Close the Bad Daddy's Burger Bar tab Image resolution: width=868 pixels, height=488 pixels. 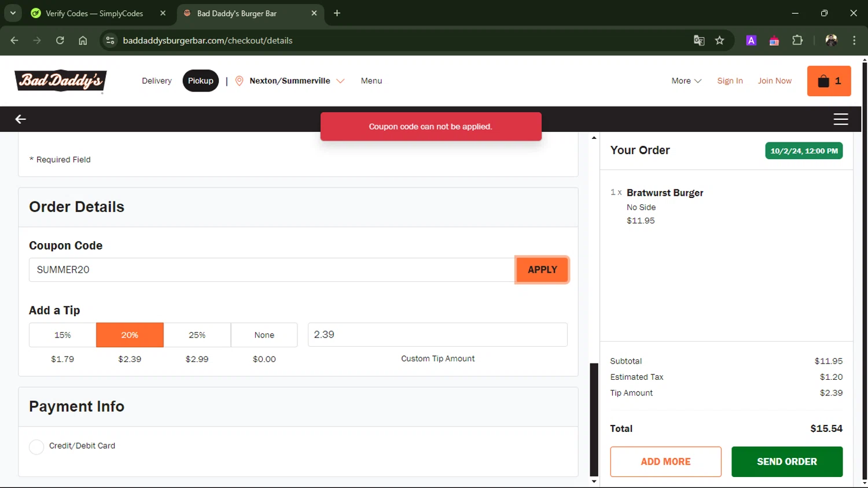point(314,13)
